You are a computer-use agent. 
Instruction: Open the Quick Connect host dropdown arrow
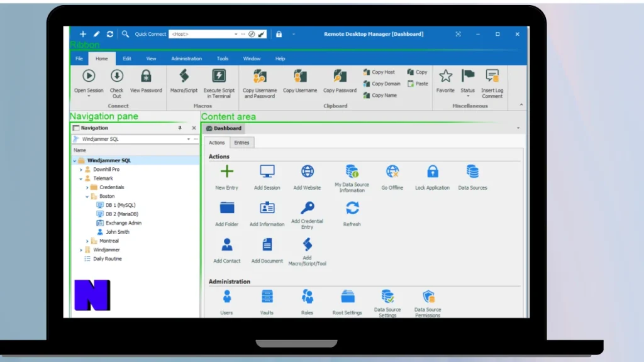(x=236, y=34)
